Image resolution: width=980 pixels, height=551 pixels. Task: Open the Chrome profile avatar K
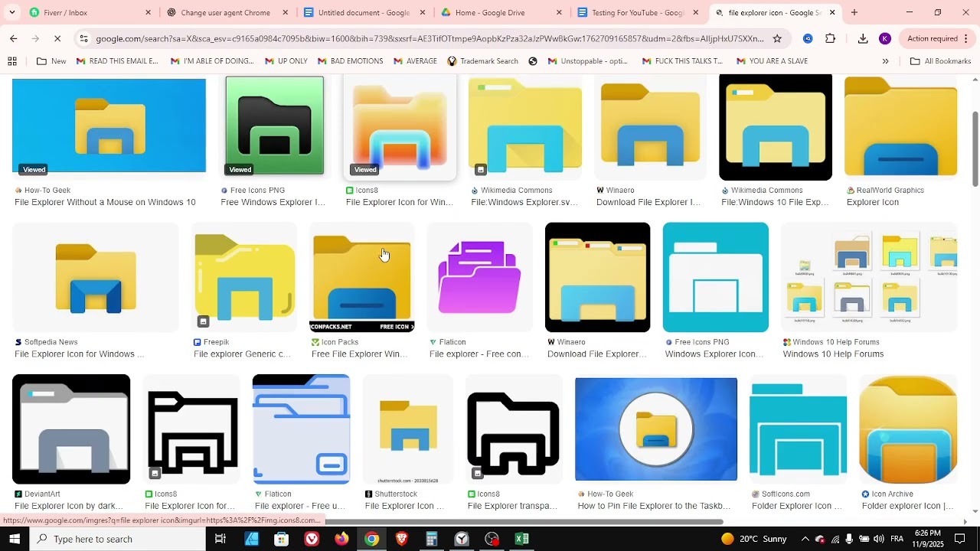[885, 38]
